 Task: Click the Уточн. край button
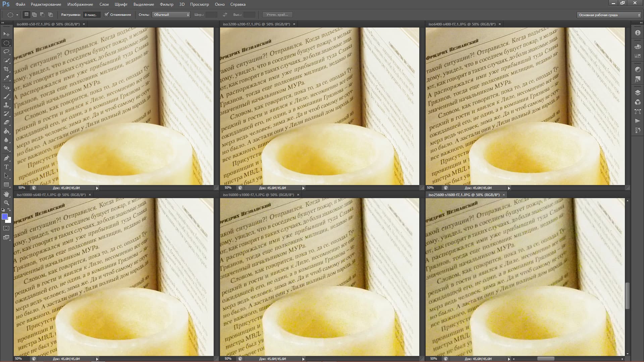tap(277, 15)
